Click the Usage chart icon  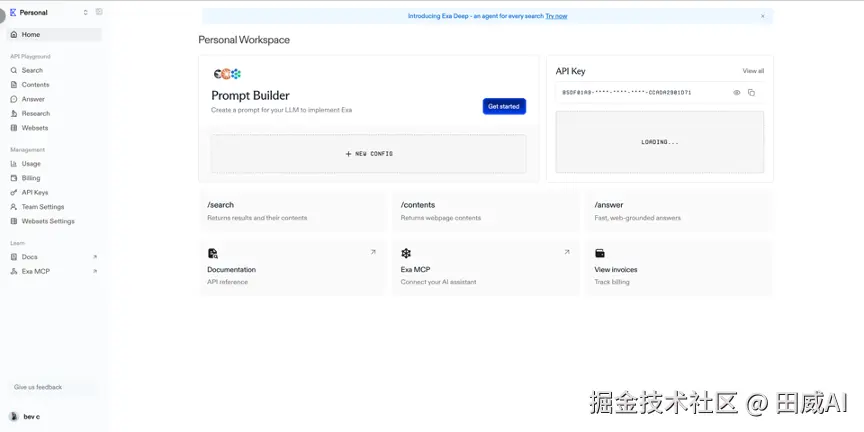14,164
